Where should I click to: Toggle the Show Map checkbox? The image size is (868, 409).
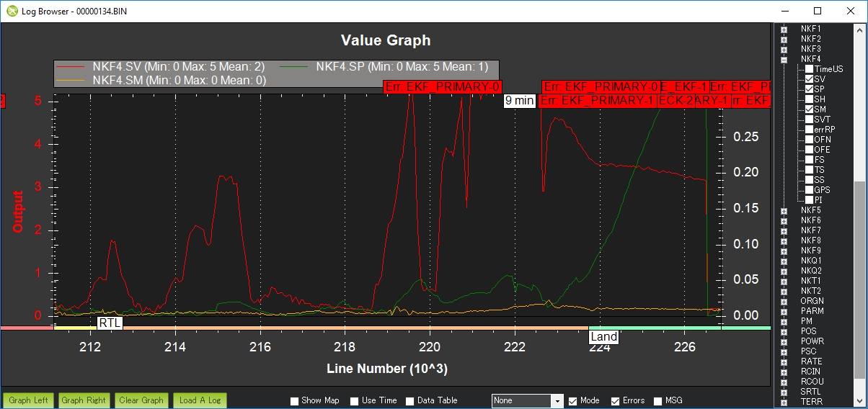pyautogui.click(x=294, y=401)
